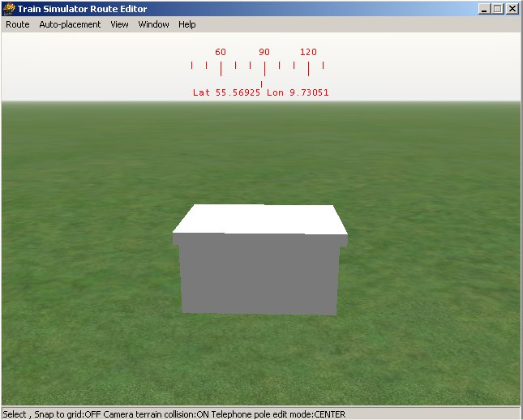Viewport: 523px width, 420px height.
Task: Click the Snap to grid:OFF status text
Action: coord(68,414)
